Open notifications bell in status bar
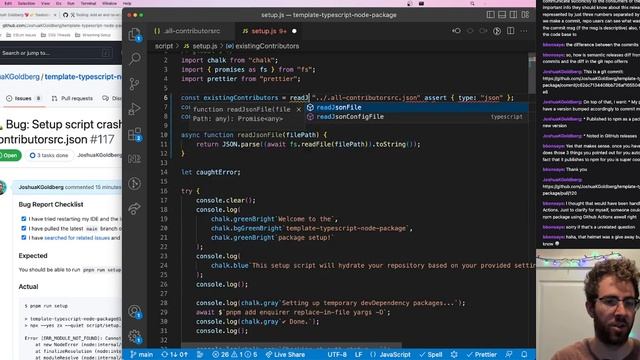Viewport: 640px width, 360px height. [524, 354]
